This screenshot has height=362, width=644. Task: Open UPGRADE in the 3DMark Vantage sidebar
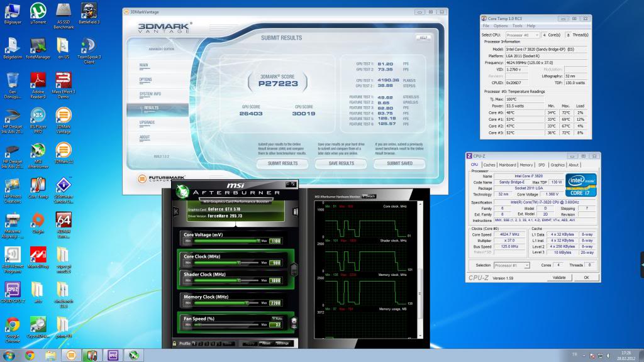tap(147, 123)
